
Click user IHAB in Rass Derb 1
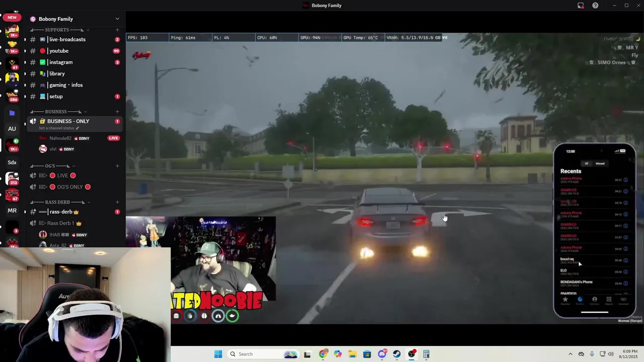click(62, 235)
